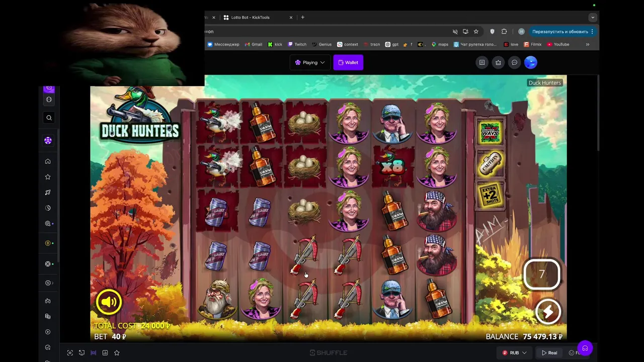Open the blue user avatar profile
The width and height of the screenshot is (644, 362).
tap(531, 62)
